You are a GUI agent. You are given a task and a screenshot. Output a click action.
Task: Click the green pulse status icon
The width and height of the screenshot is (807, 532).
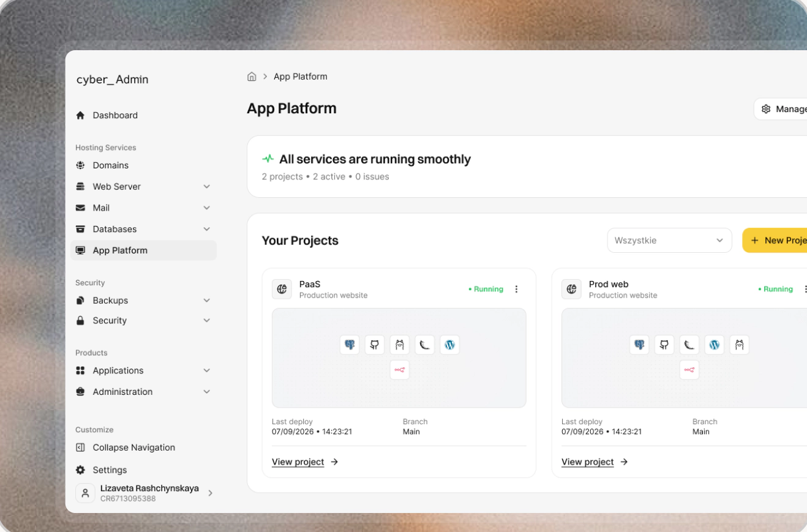pyautogui.click(x=268, y=159)
